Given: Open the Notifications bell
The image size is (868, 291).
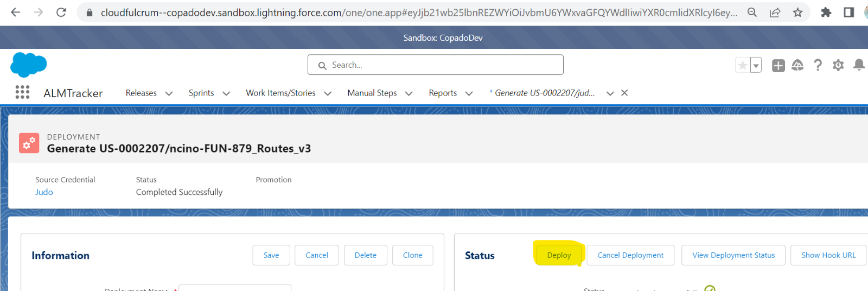Looking at the screenshot, I should pyautogui.click(x=859, y=65).
